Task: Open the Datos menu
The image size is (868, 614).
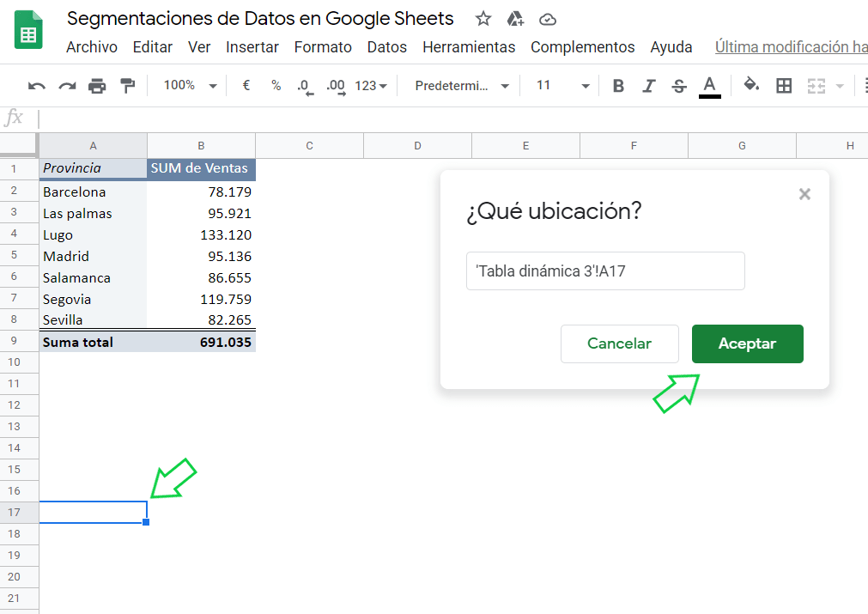Action: pos(387,47)
